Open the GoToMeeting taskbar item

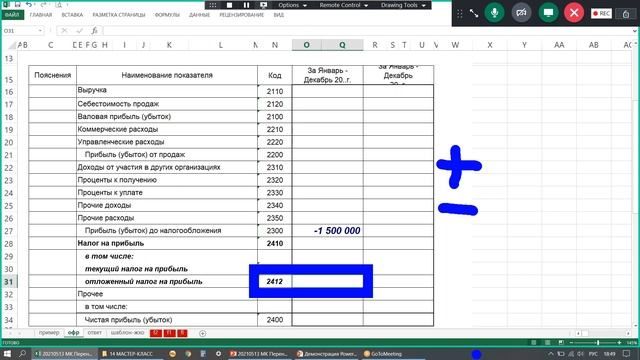383,354
